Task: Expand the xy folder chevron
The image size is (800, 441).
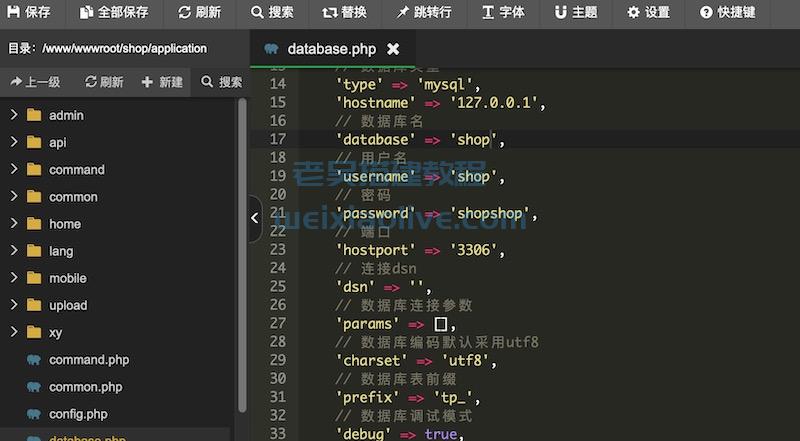Action: tap(14, 332)
